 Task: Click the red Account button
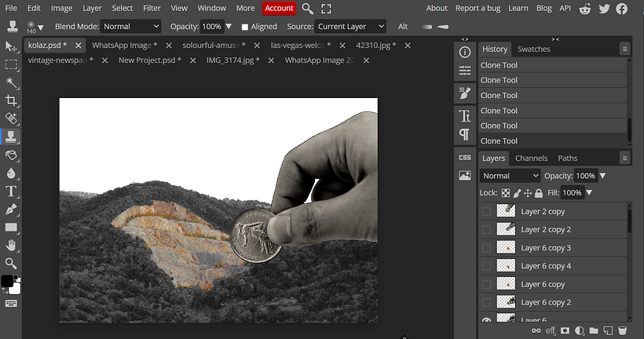[279, 8]
